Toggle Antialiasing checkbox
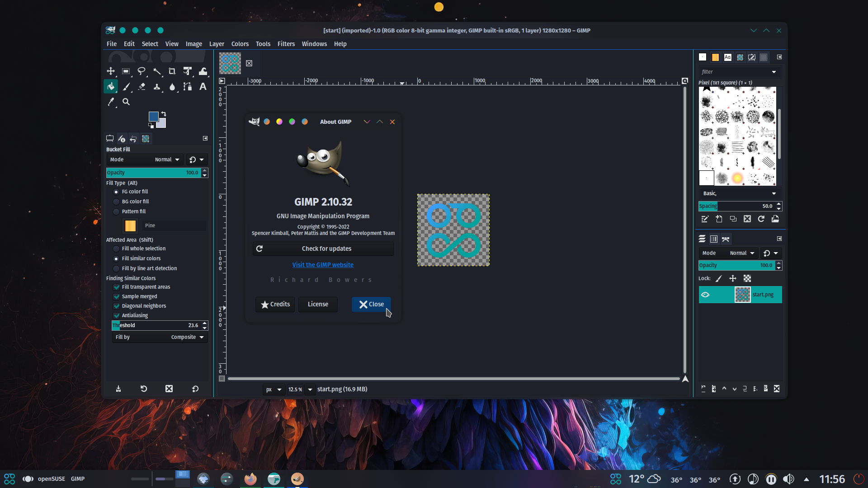 (117, 316)
